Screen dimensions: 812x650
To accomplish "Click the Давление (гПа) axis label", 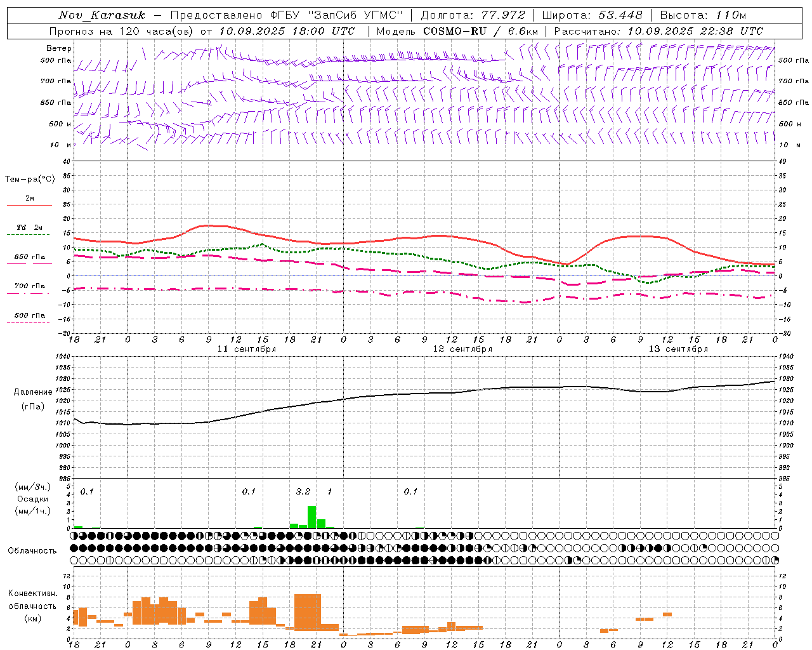I will click(33, 399).
